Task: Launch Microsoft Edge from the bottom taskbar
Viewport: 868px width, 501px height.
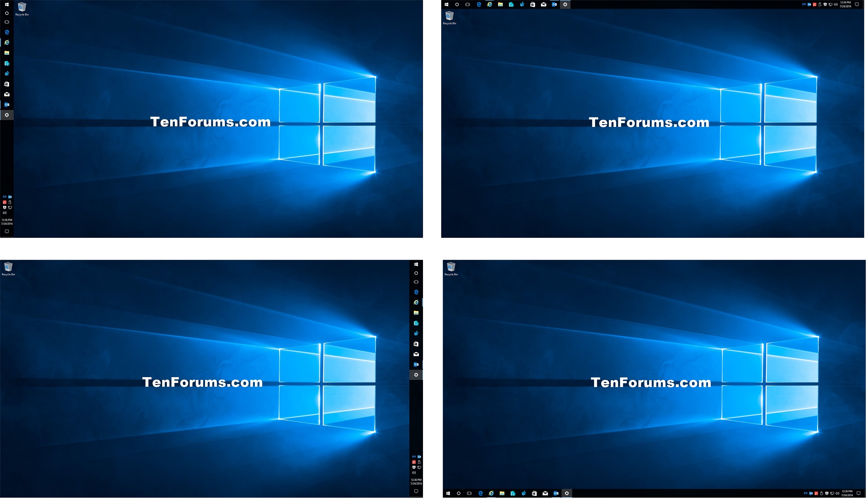Action: 480,493
